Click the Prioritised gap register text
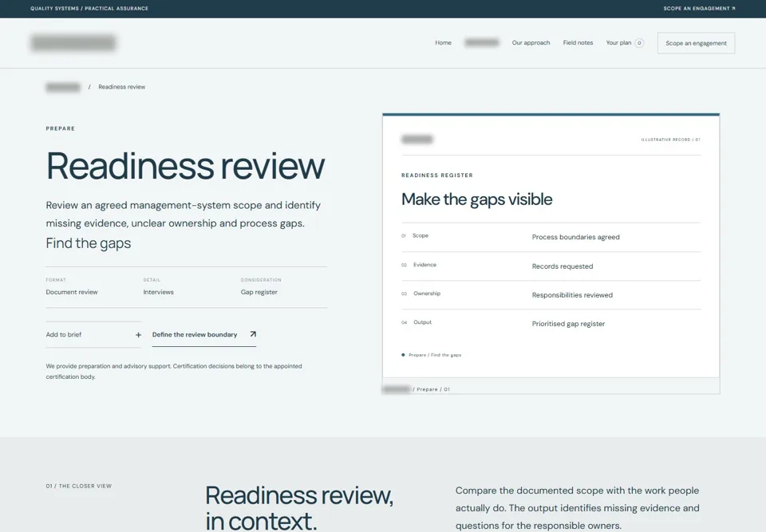This screenshot has height=532, width=766. coord(568,324)
